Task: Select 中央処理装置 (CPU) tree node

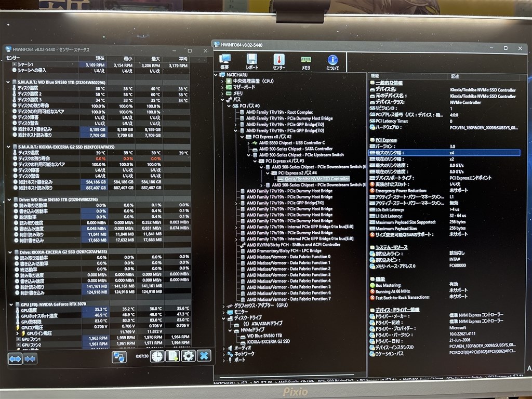Action: (253, 81)
